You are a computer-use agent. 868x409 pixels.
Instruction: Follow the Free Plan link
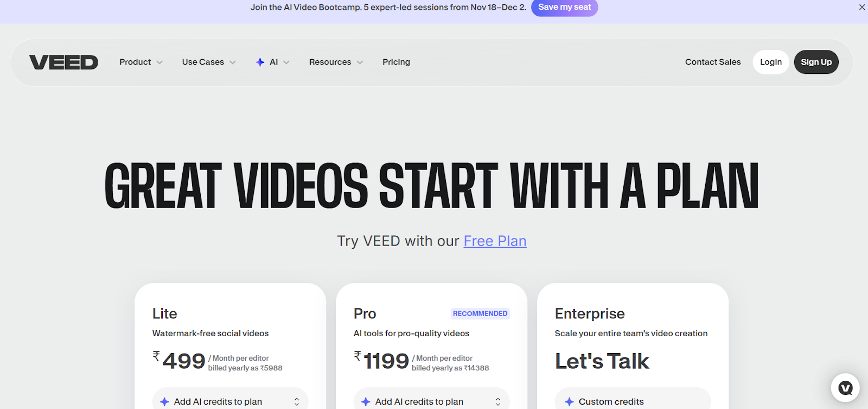(495, 241)
